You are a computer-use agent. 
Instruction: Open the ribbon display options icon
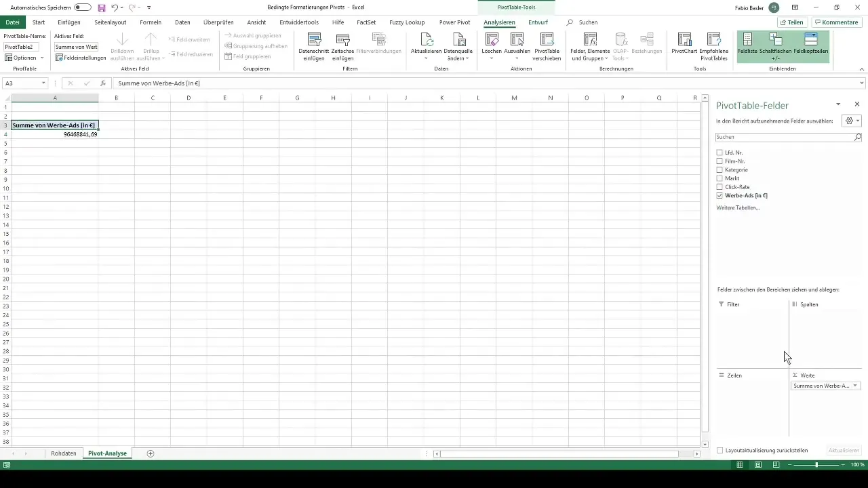pos(795,7)
